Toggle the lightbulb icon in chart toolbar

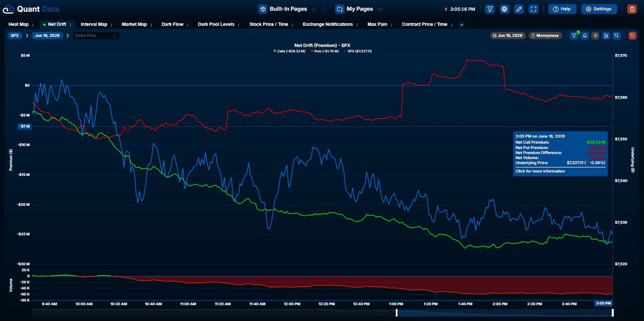595,35
